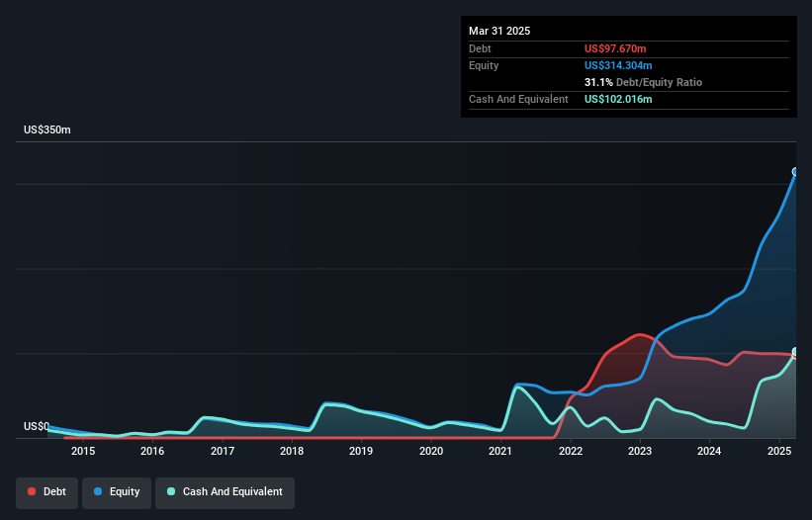This screenshot has height=520, width=812.
Task: Click the Cash And Equivalent tooltip label
Action: [x=518, y=99]
